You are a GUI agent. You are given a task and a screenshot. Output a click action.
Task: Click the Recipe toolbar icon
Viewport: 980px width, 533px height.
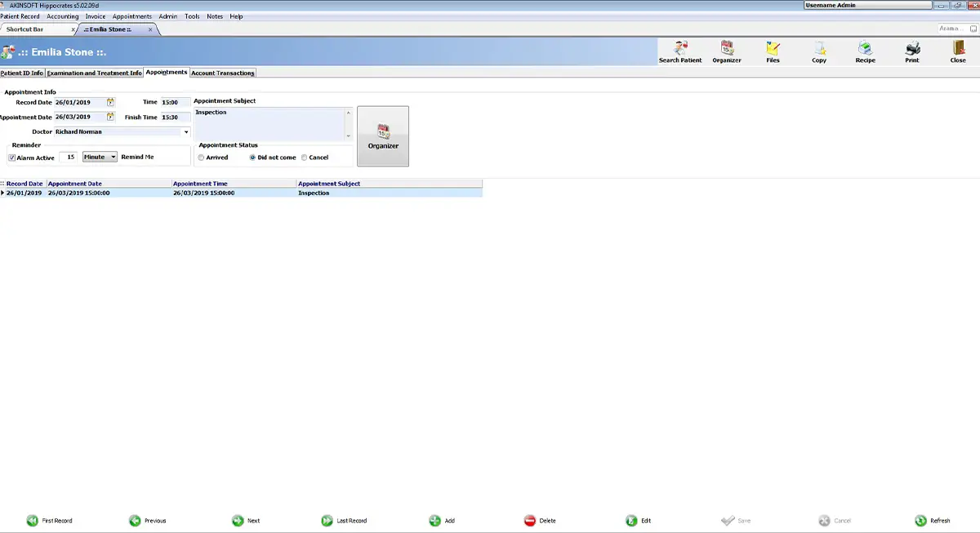pyautogui.click(x=865, y=52)
